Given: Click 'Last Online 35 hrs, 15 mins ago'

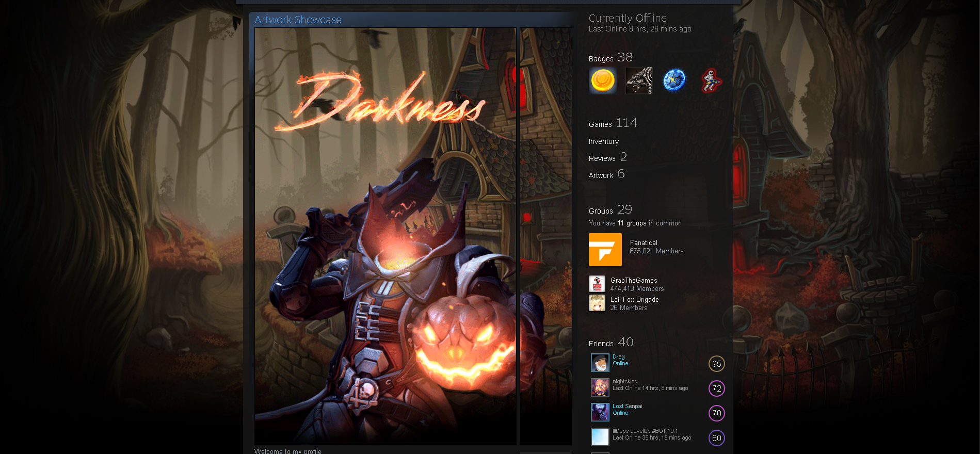Looking at the screenshot, I should click(x=652, y=438).
